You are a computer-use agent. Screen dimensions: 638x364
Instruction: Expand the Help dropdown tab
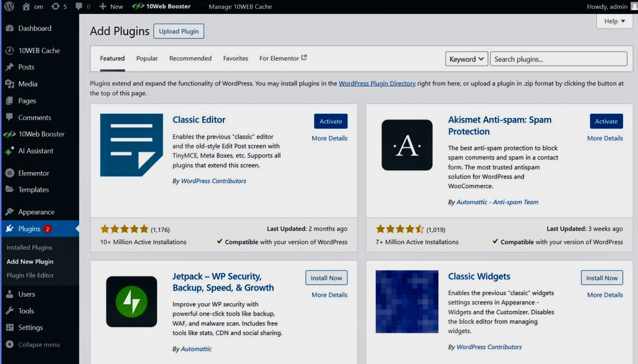[615, 21]
